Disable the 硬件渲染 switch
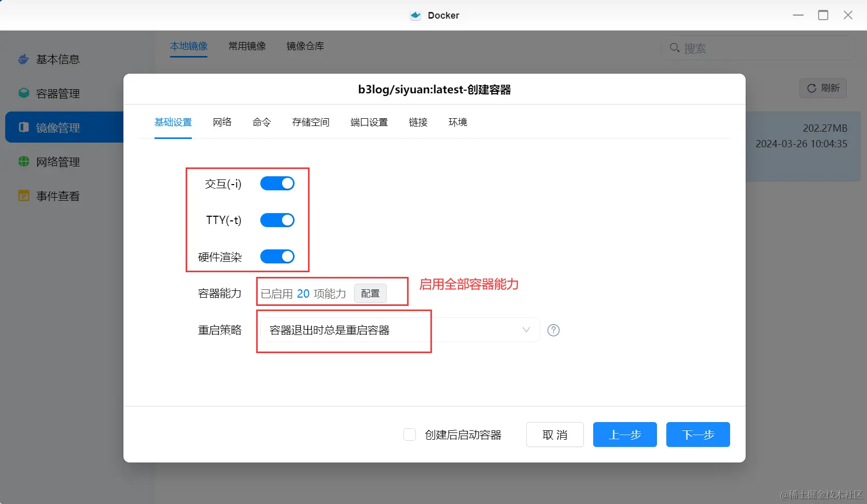 (x=277, y=257)
